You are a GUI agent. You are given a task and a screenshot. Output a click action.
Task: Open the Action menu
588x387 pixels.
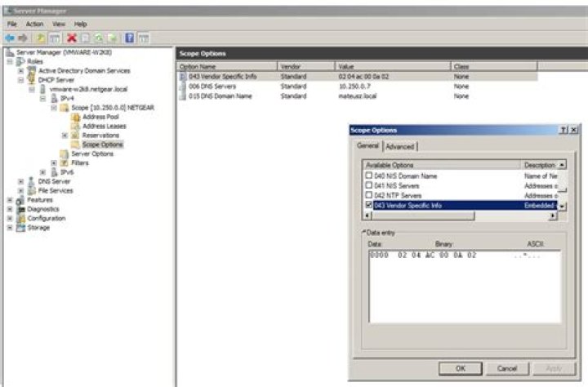coord(34,24)
